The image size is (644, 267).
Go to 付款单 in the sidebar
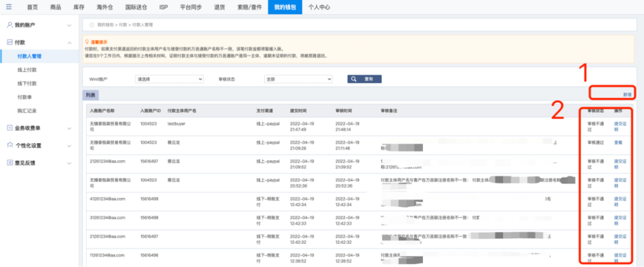(x=24, y=97)
